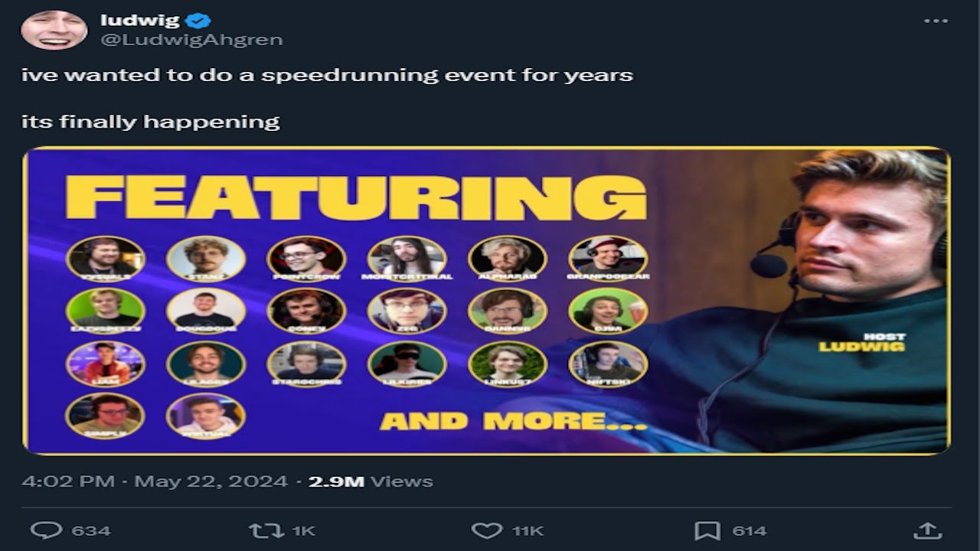Image resolution: width=980 pixels, height=551 pixels.
Task: Click the Host Ludwig label
Action: coord(863,342)
